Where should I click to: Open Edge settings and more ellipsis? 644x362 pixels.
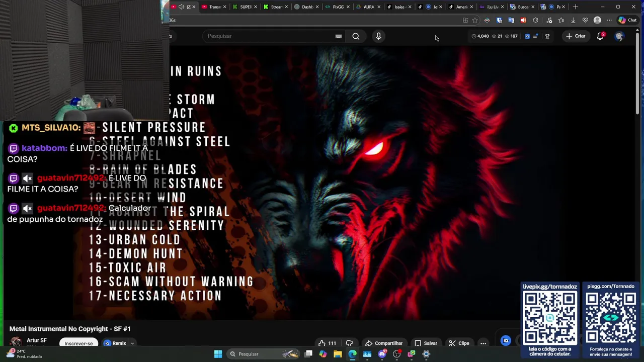pos(609,20)
